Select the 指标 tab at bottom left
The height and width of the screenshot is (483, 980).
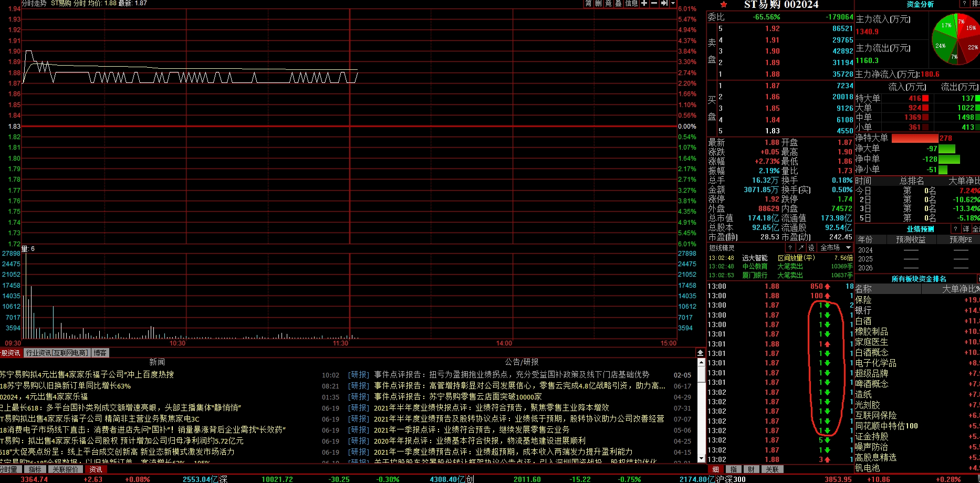pyautogui.click(x=35, y=469)
